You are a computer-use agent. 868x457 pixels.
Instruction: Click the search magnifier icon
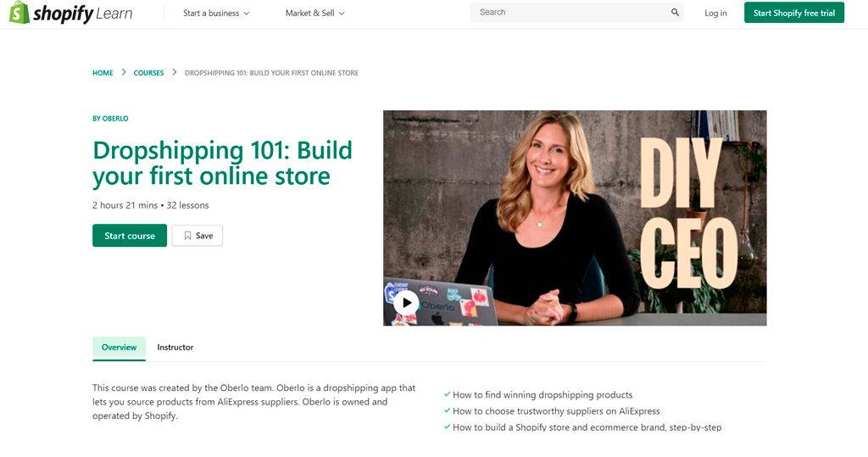pyautogui.click(x=675, y=12)
